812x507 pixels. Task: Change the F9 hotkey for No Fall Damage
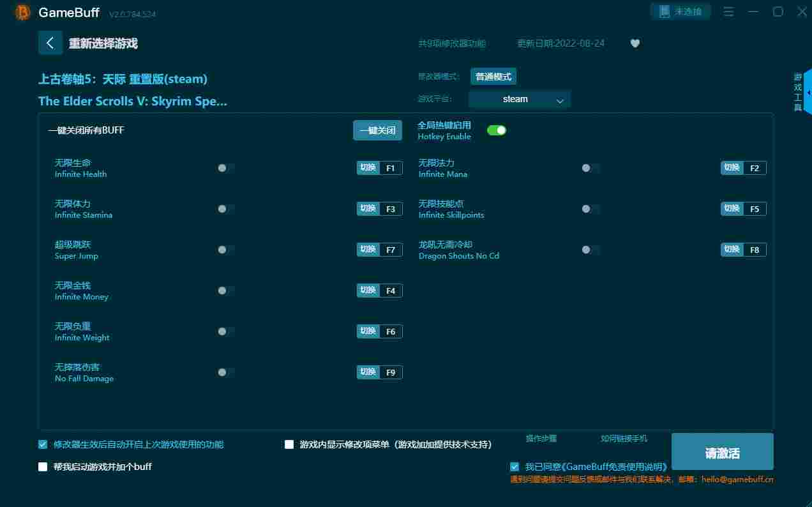[380, 372]
